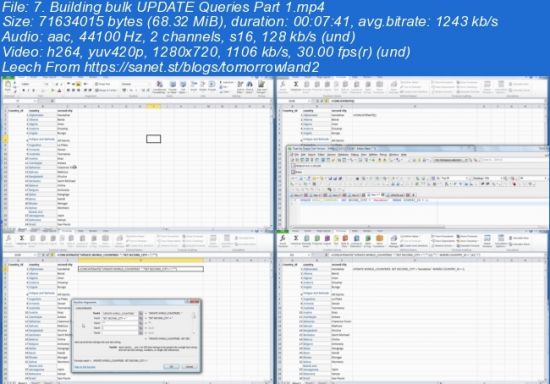Viewport: 550px width, 384px height.
Task: Open 'Help on this function' link in dialog
Action: [x=85, y=367]
